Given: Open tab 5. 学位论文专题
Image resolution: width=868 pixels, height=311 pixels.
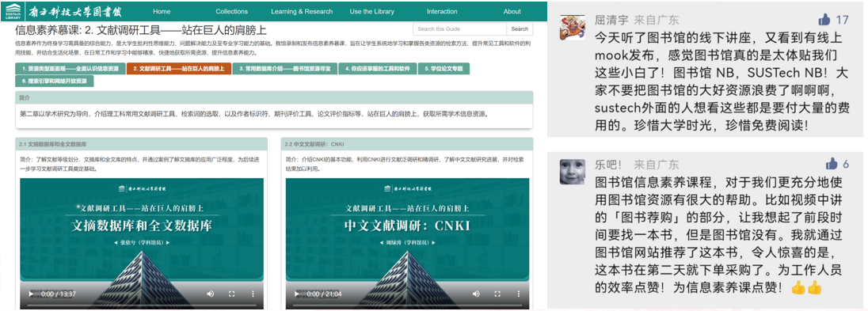Looking at the screenshot, I should click(444, 69).
